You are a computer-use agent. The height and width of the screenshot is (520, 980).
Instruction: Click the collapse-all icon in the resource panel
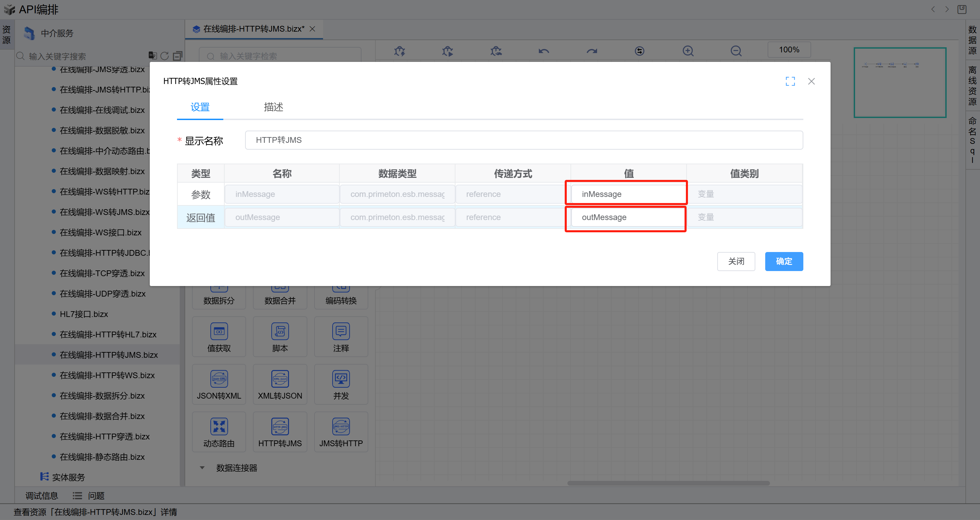tap(177, 56)
